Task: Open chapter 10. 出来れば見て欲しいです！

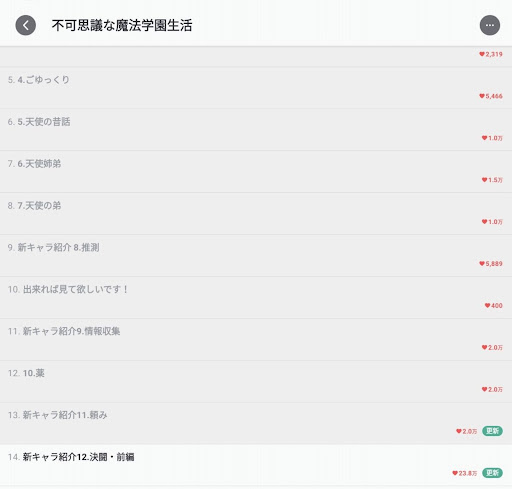Action: tap(256, 298)
